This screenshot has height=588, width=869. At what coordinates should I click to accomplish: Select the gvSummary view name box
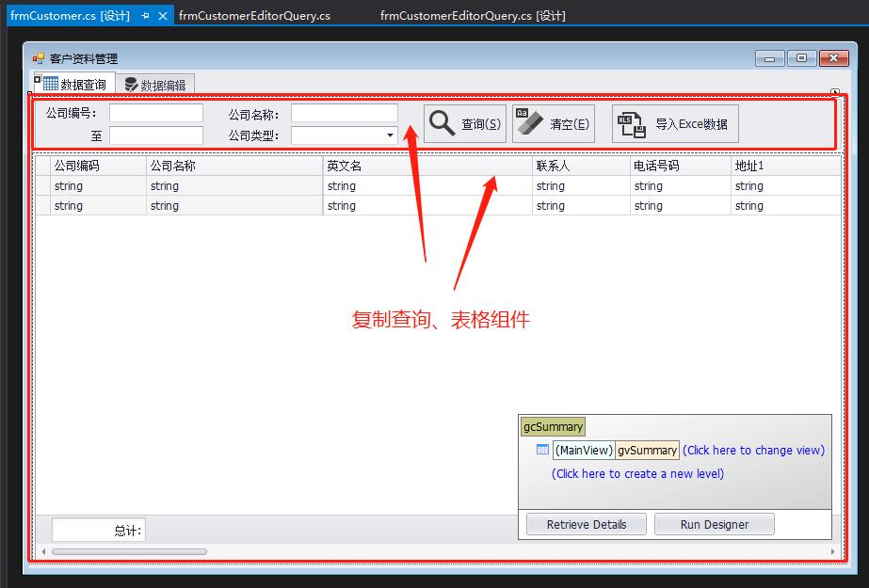pos(650,450)
